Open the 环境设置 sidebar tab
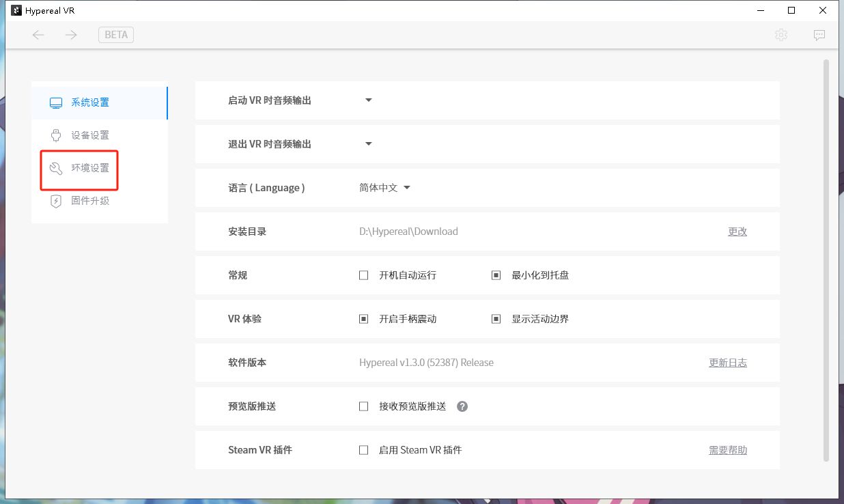The image size is (844, 504). coord(100,168)
